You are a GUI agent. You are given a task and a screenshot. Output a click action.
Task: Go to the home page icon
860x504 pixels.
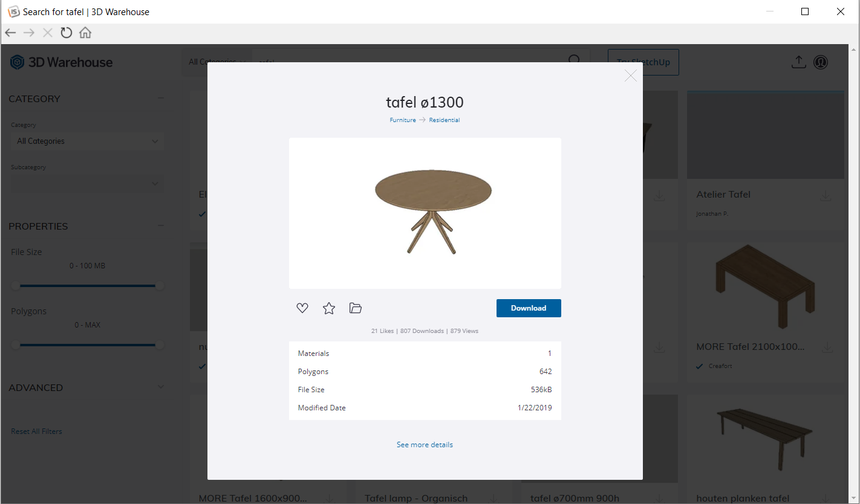tap(85, 33)
